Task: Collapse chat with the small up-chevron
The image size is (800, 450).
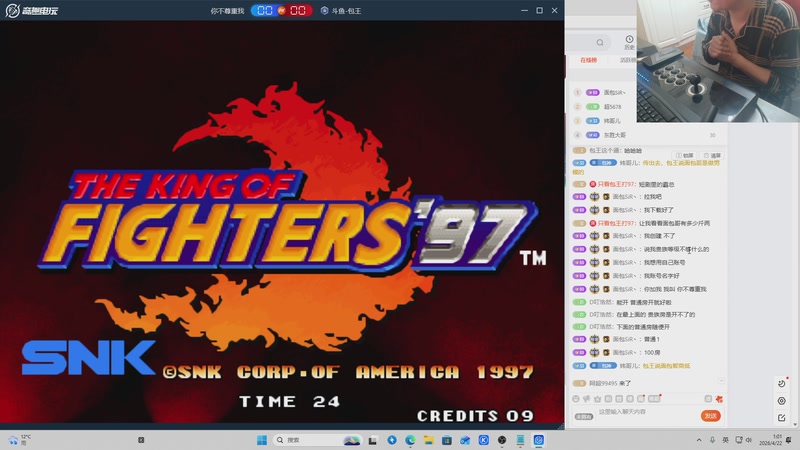Action: (721, 381)
